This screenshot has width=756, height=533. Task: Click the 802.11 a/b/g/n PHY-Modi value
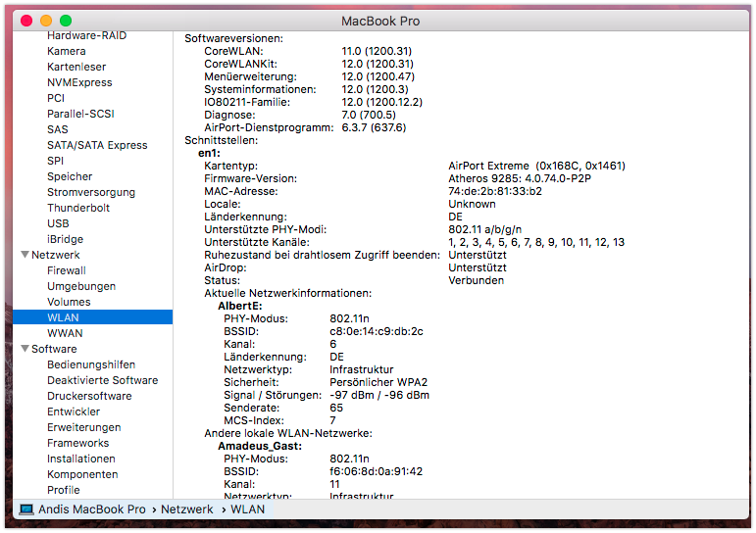(x=485, y=229)
